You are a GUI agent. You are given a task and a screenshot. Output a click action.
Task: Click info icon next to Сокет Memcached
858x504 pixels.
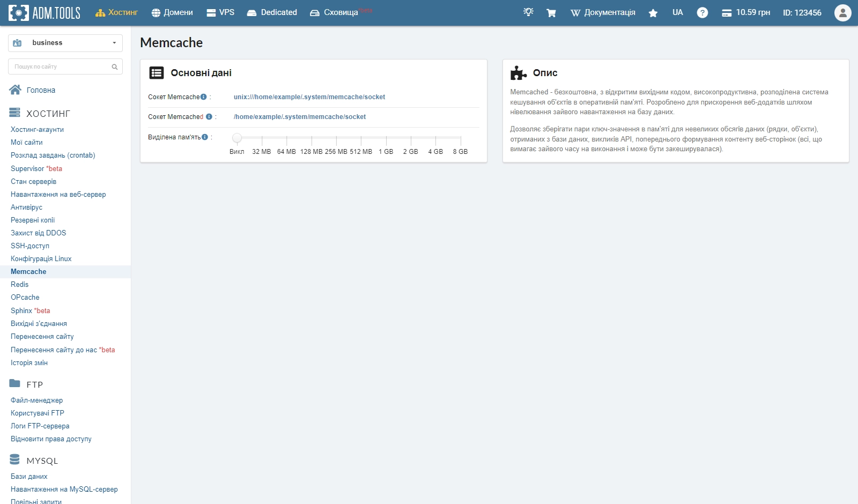pyautogui.click(x=209, y=117)
